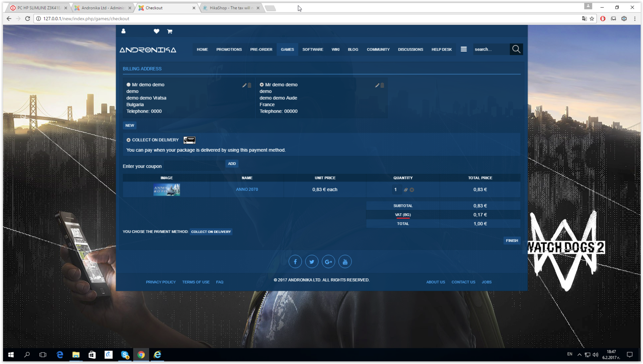Viewport: 643px width, 364px height.
Task: Open Microsoft Edge from the taskbar
Action: pos(60,355)
